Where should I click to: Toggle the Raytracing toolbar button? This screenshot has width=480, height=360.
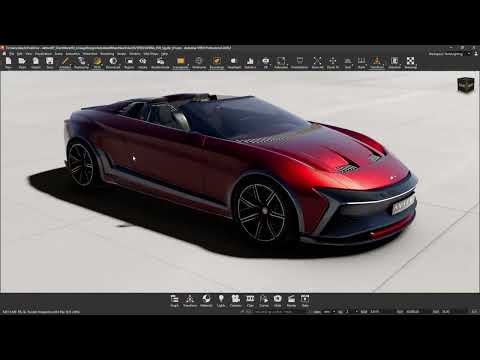tap(81, 61)
